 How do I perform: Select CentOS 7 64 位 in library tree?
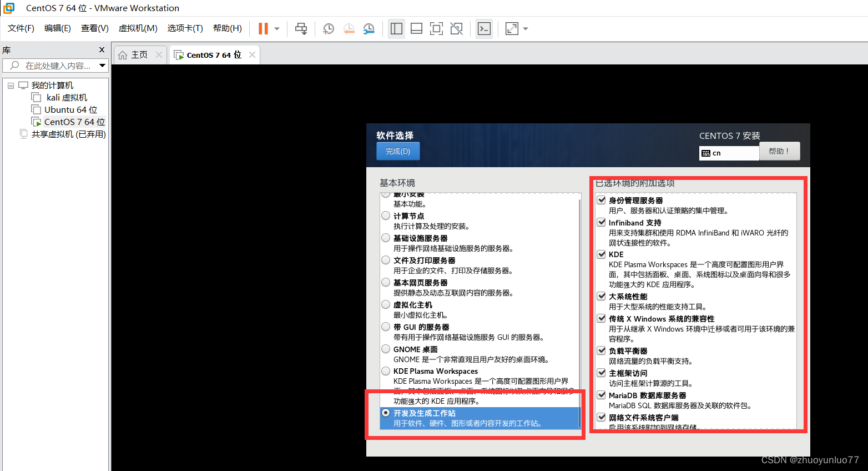pyautogui.click(x=74, y=122)
